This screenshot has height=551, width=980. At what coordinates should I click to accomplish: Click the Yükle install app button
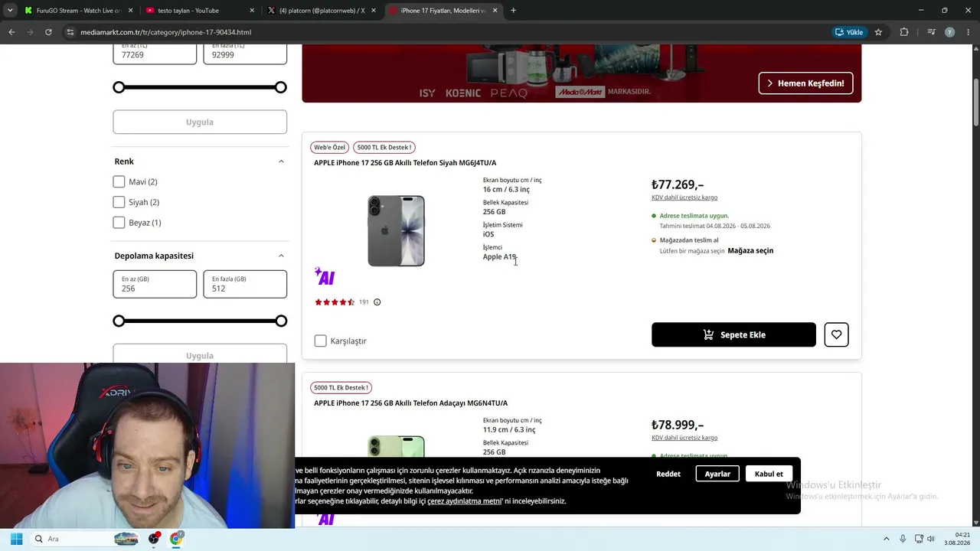tap(849, 32)
